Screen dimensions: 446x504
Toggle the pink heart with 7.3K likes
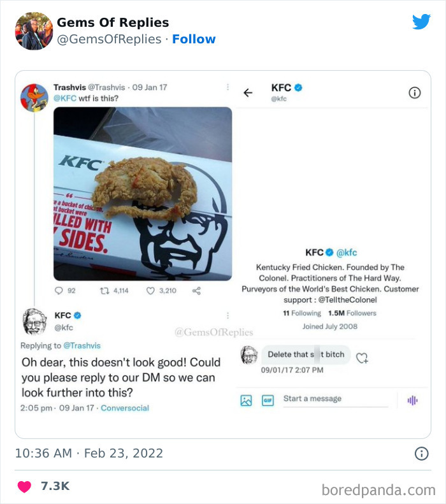(x=24, y=486)
